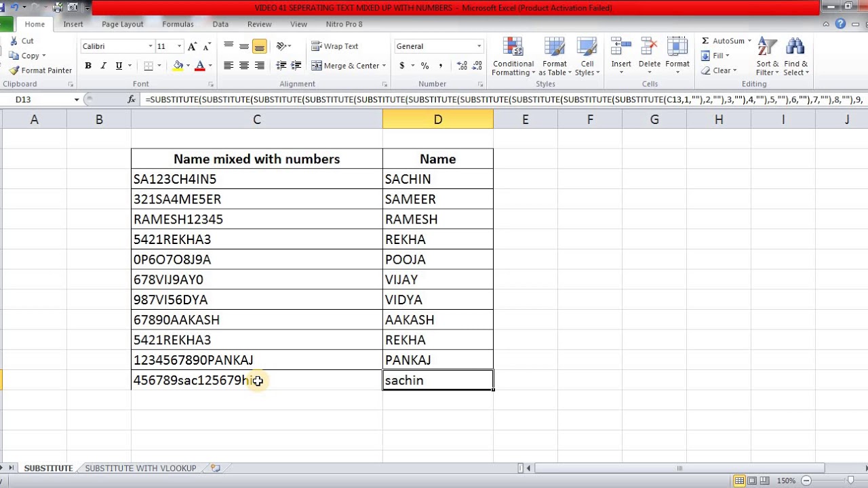Screen dimensions: 868x488
Task: Toggle Wrap Text
Action: 335,46
